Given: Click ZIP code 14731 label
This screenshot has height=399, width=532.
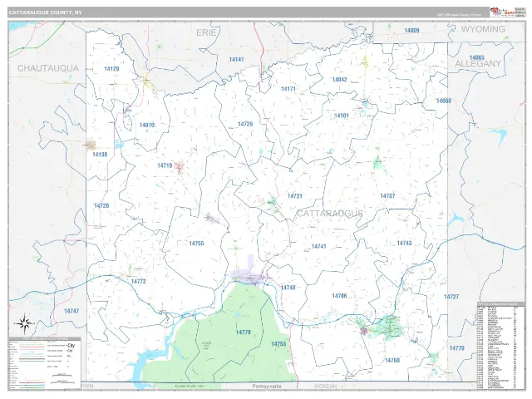Looking at the screenshot, I should [x=295, y=196].
